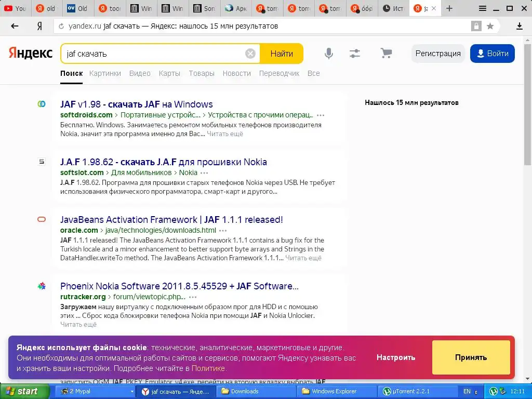Open Windows Explorer taskbar item
The image size is (532, 399).
coord(337,392)
